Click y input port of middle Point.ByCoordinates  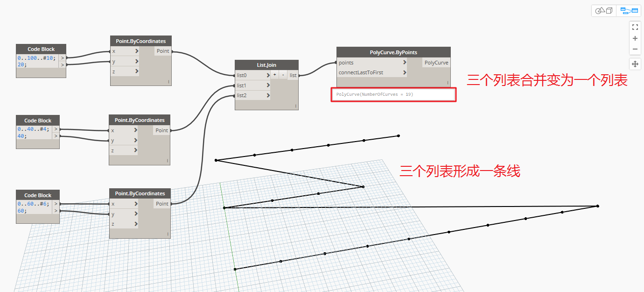point(124,140)
